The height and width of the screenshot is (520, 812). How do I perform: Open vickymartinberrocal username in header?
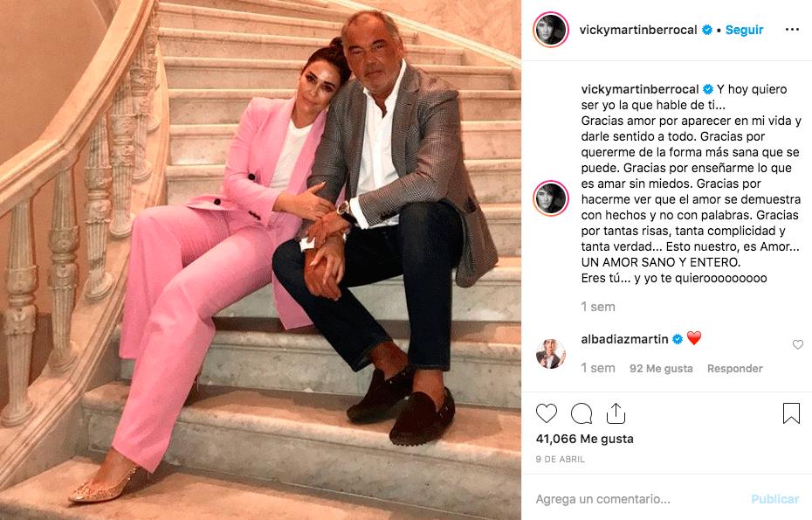638,30
